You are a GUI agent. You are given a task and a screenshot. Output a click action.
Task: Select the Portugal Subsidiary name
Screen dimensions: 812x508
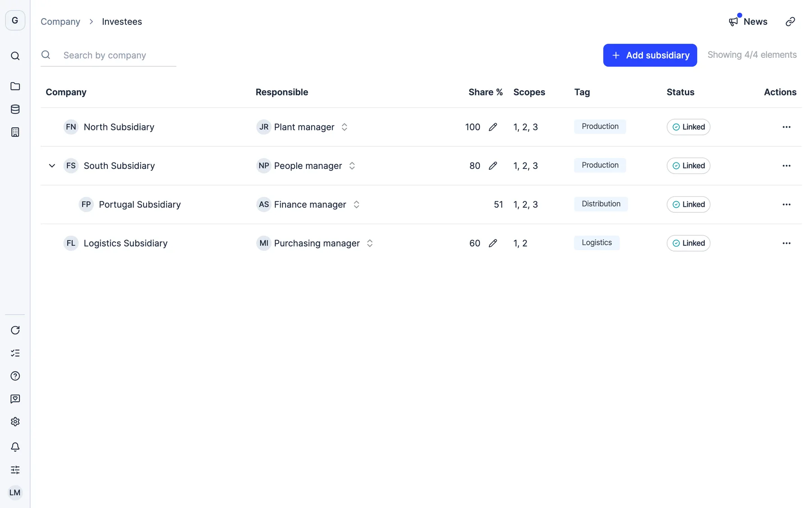pyautogui.click(x=140, y=205)
